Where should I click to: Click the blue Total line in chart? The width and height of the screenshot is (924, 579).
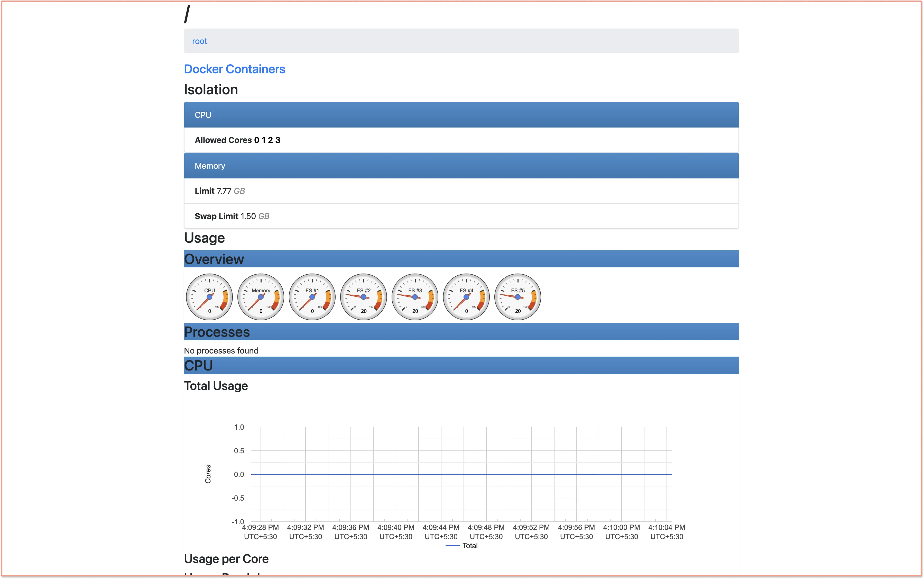[x=461, y=474]
